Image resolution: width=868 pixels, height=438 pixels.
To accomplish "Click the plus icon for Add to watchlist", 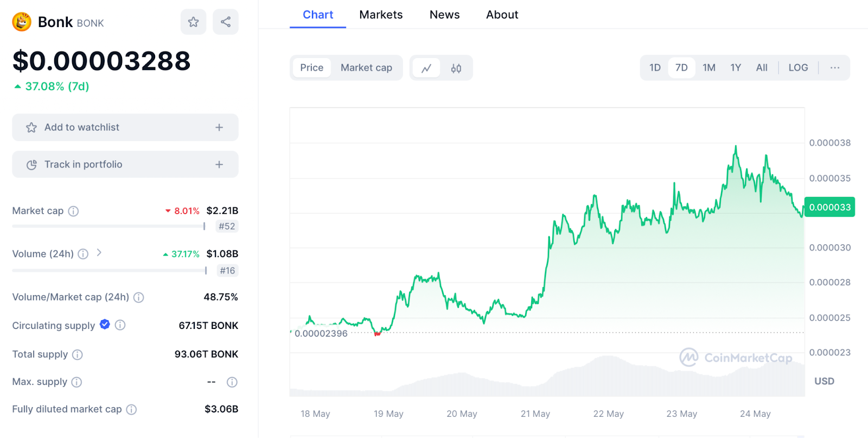I will coord(219,128).
